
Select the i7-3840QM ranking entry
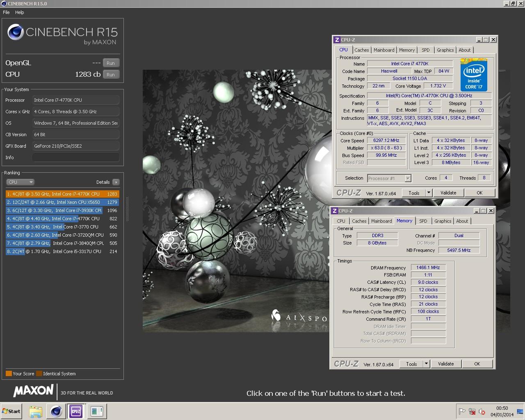click(x=62, y=243)
